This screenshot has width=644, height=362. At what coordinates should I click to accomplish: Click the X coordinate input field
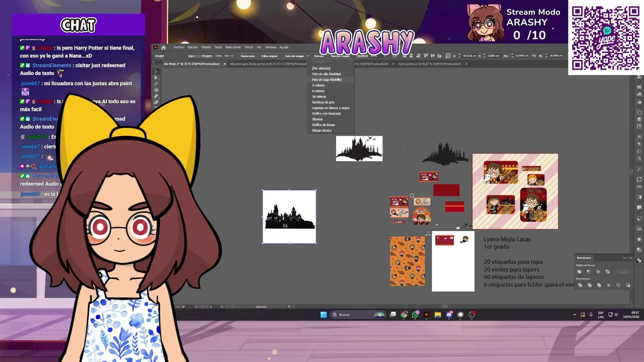tap(469, 56)
